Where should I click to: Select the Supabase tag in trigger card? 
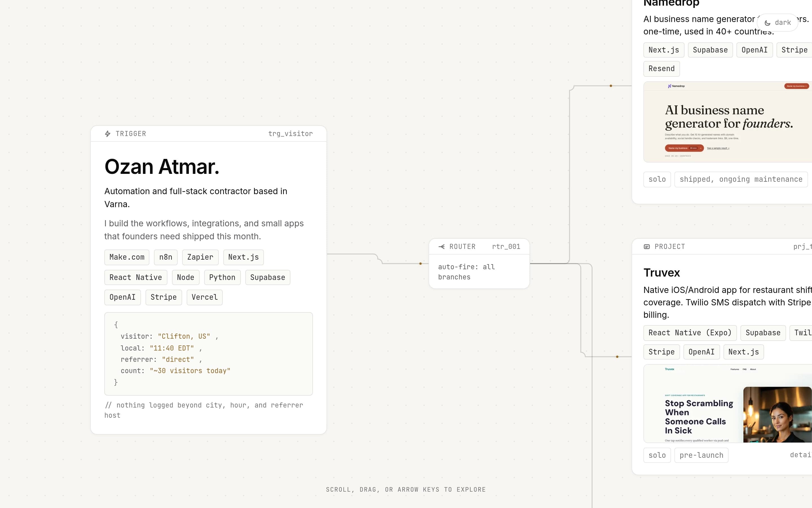pos(268,277)
